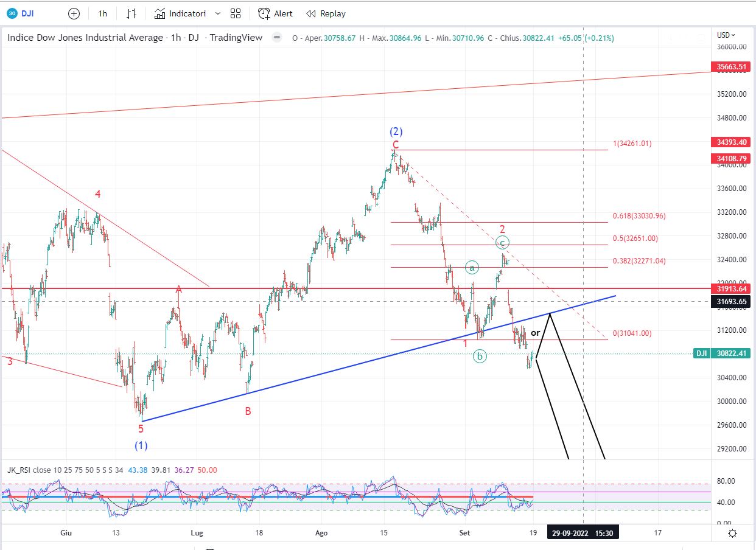Click the 29-09-2022 15:30 date label
The width and height of the screenshot is (756, 550).
pyautogui.click(x=583, y=533)
